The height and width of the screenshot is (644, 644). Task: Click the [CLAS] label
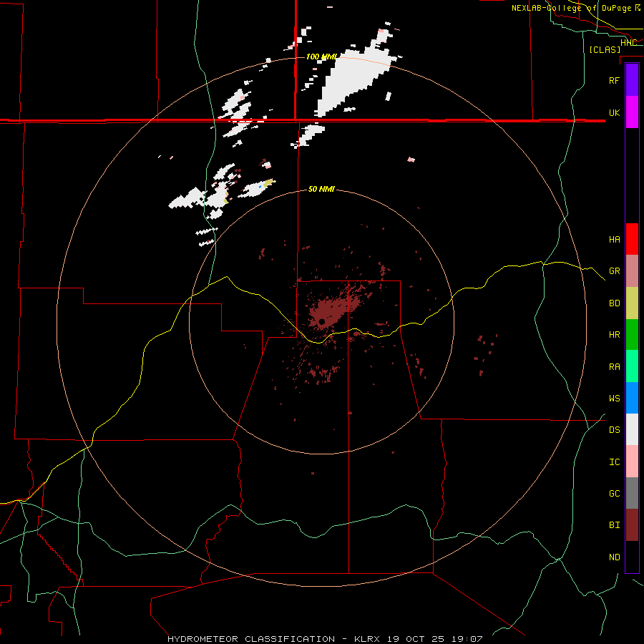(605, 49)
